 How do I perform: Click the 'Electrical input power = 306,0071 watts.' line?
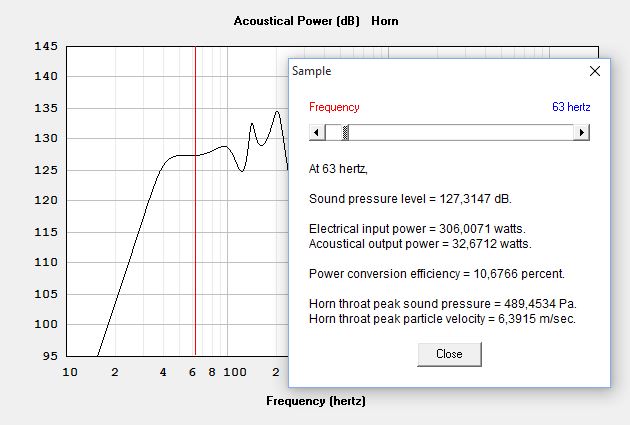[417, 229]
